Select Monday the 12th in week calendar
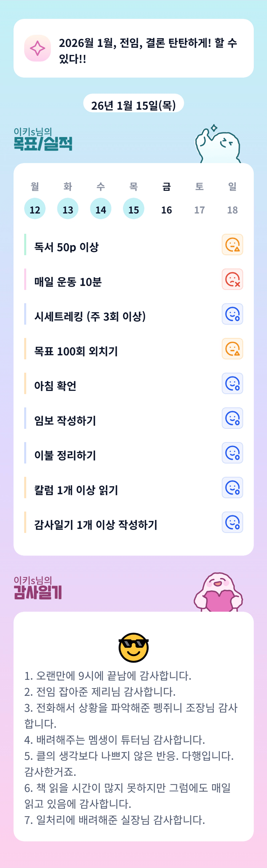The height and width of the screenshot is (868, 267). point(35,209)
